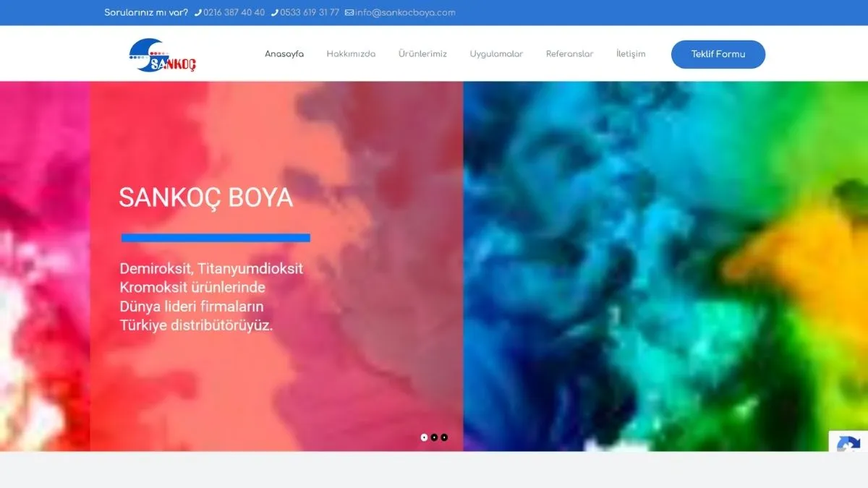
Task: Open the Ürünlerimiz menu
Action: coord(422,54)
